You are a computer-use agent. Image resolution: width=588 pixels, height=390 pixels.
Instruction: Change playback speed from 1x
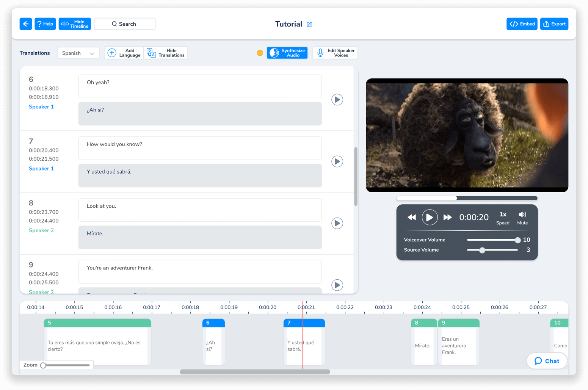[503, 217]
